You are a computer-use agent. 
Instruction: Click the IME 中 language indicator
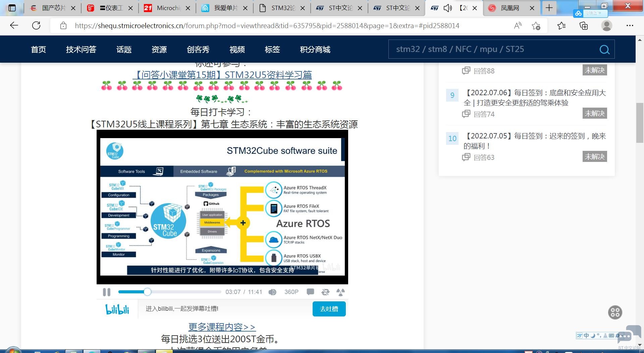586,336
